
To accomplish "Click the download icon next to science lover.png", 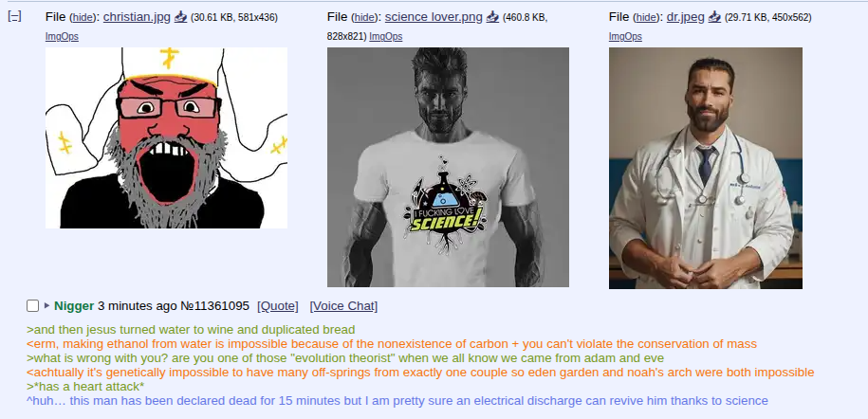I will 492,17.
